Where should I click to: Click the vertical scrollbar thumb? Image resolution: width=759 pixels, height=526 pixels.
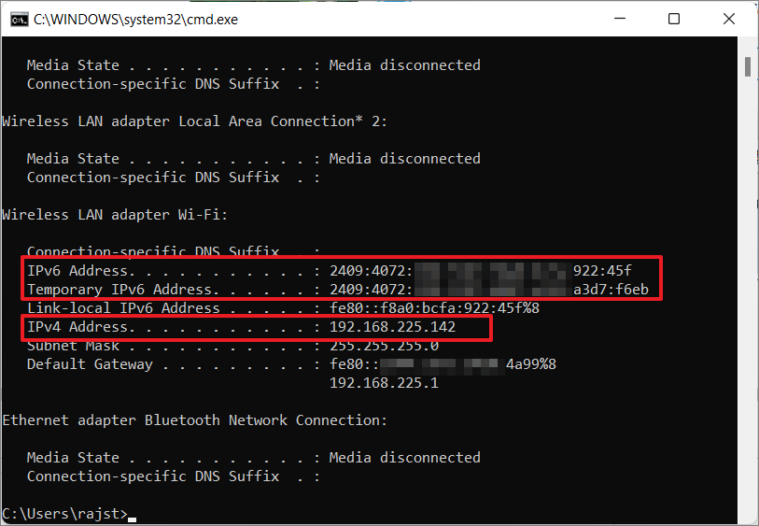747,66
